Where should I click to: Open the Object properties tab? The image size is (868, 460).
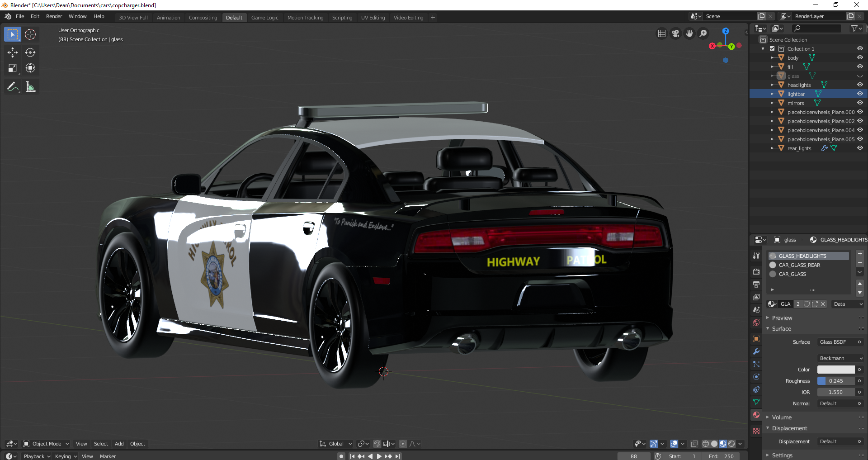coord(756,339)
